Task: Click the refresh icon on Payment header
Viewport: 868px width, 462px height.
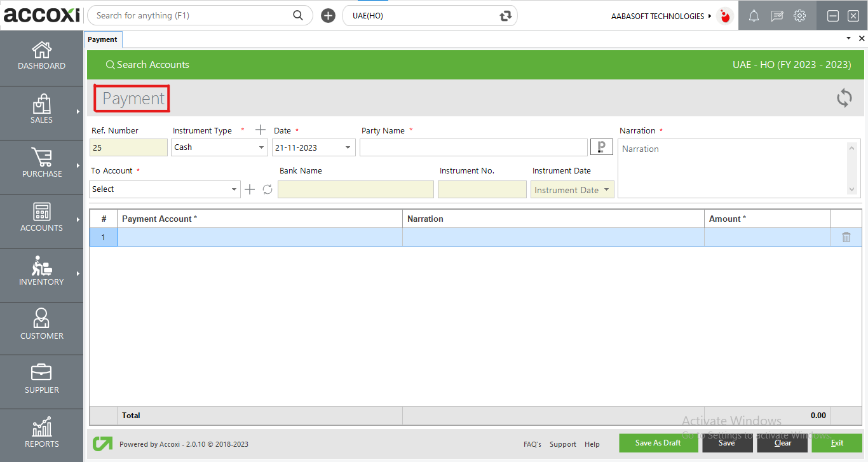Action: coord(844,99)
